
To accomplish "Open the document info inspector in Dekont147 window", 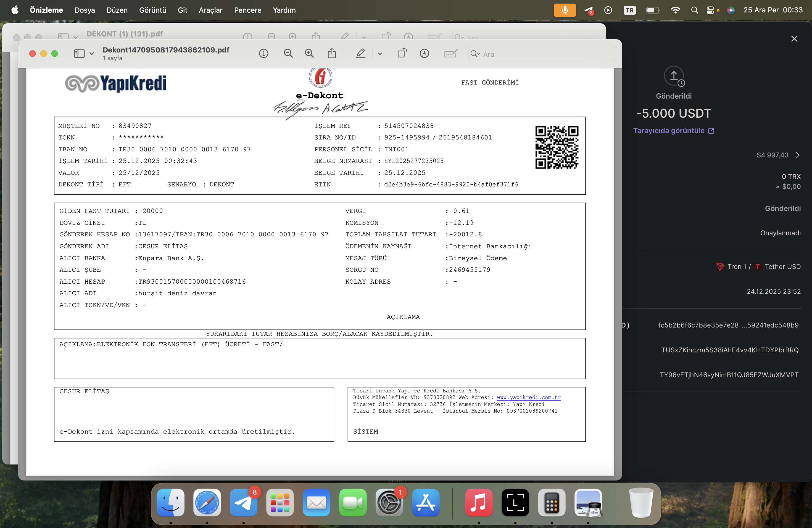I will (263, 54).
